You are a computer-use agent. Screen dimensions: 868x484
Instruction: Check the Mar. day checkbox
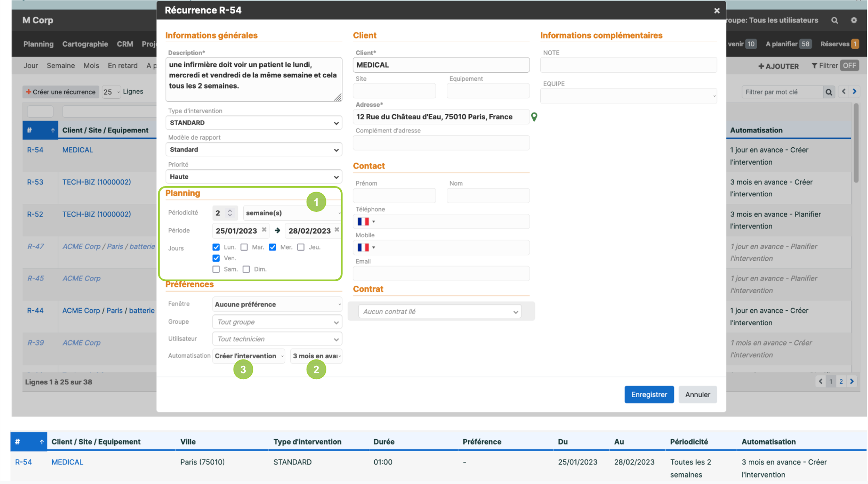click(244, 247)
